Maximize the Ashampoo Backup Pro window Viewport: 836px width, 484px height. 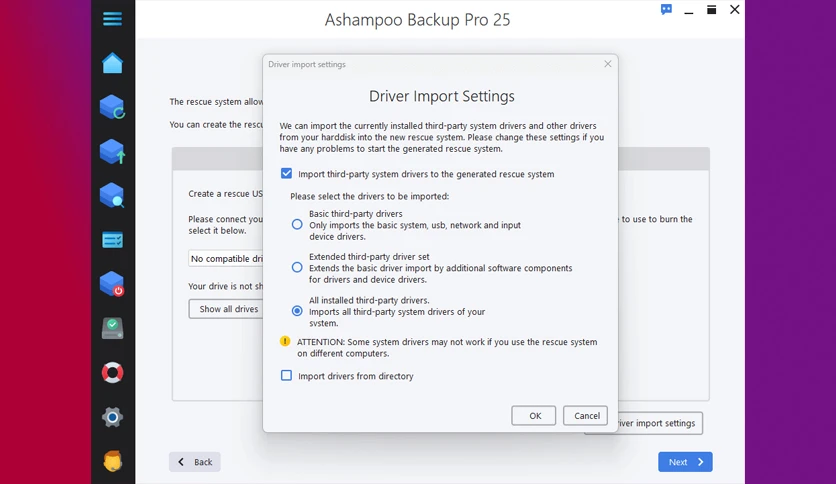coord(712,10)
